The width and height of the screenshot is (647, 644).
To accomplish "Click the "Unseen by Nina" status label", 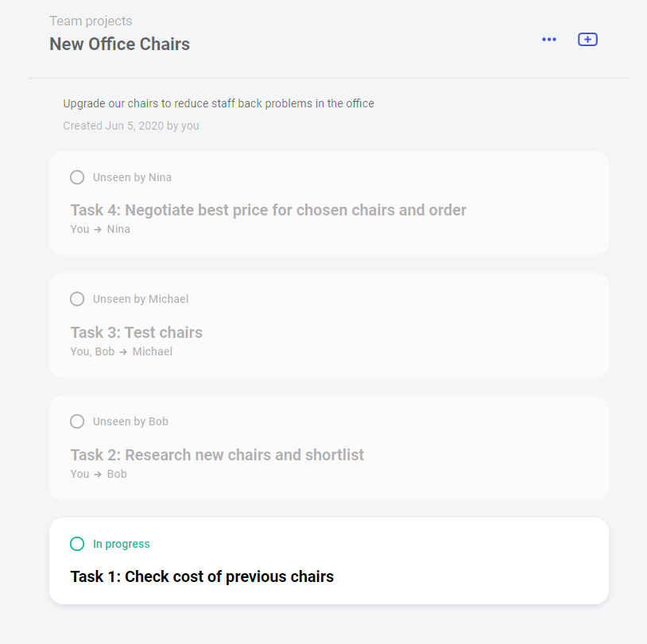I will 132,177.
